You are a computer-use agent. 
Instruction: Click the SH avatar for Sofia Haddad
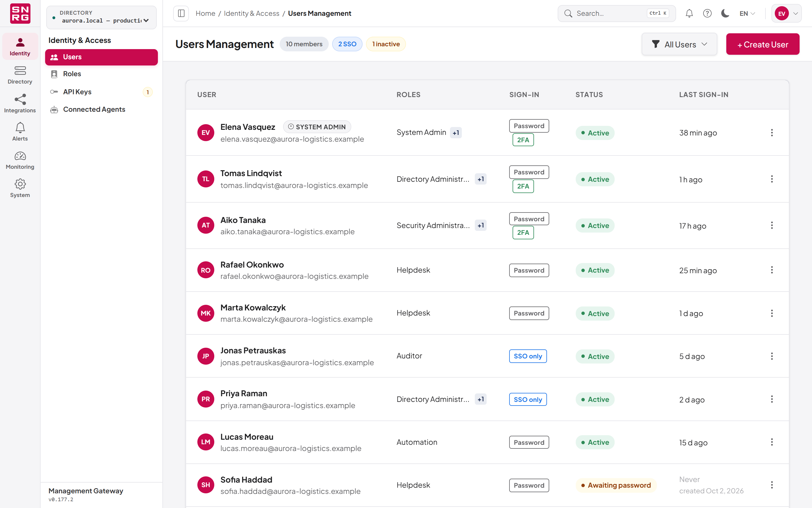point(206,485)
